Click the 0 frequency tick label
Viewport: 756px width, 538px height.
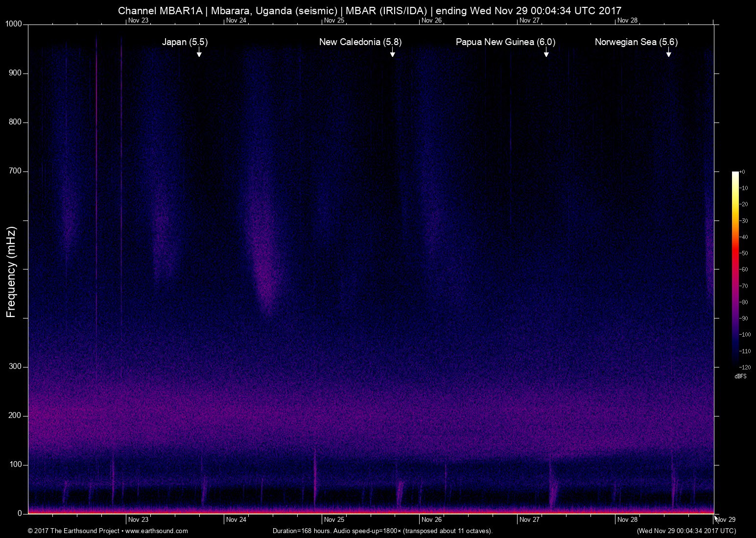point(20,514)
